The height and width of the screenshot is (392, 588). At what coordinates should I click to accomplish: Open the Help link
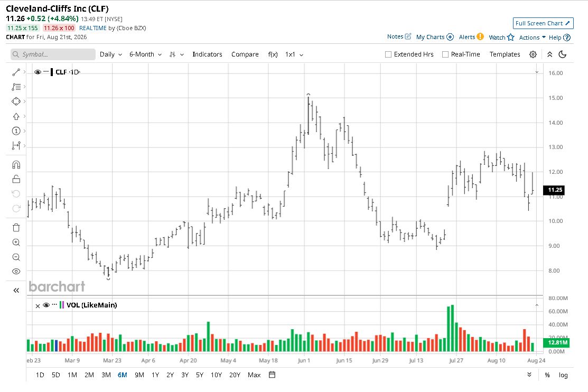tap(559, 37)
